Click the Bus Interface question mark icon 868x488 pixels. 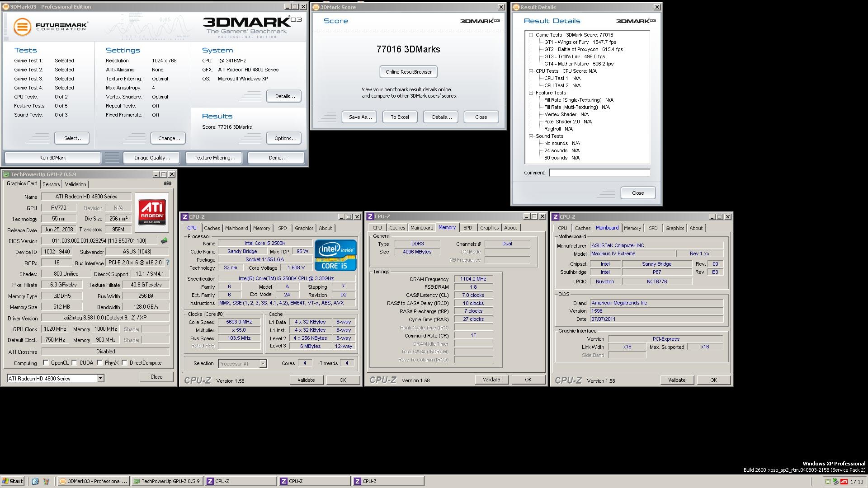point(168,263)
